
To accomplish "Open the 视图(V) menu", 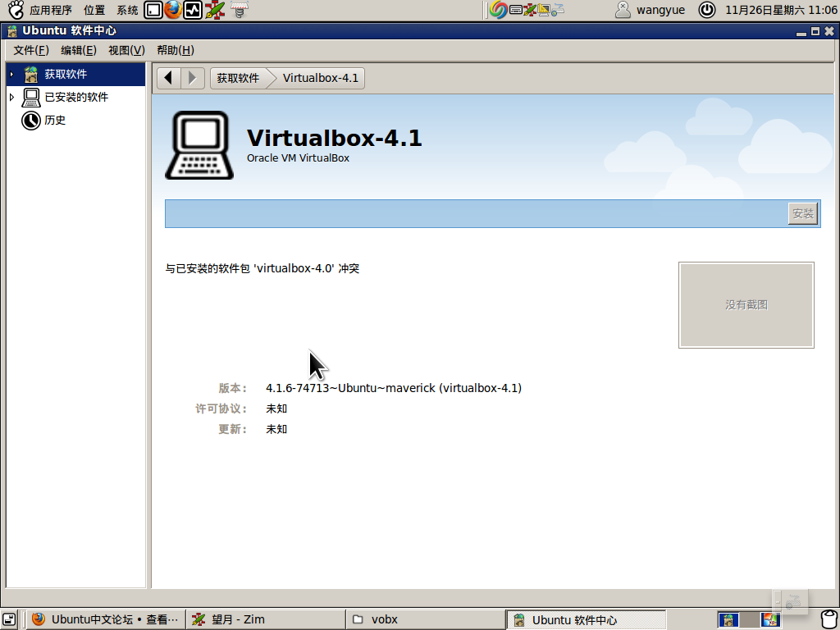I will point(126,50).
